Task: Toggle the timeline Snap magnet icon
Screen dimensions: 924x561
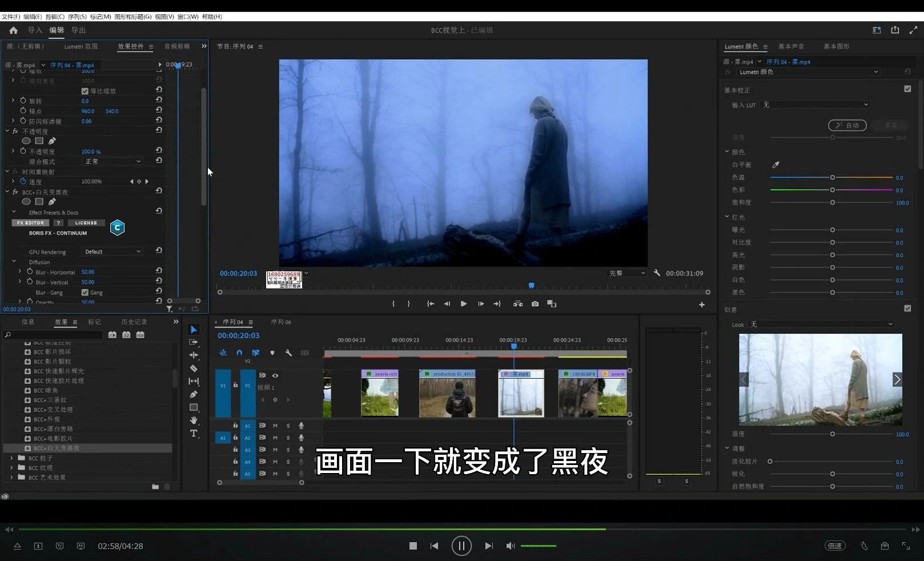Action: 239,353
